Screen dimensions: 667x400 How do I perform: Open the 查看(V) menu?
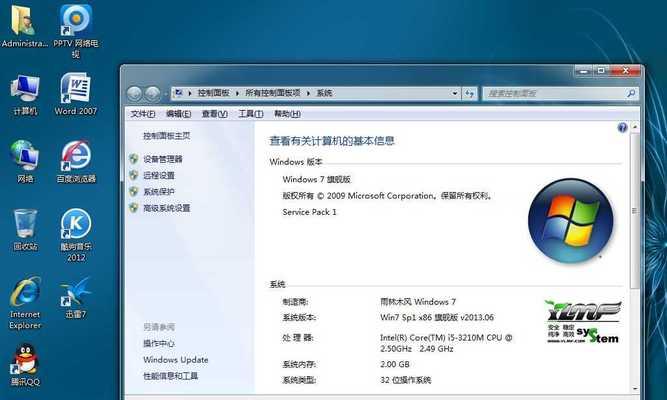click(214, 114)
